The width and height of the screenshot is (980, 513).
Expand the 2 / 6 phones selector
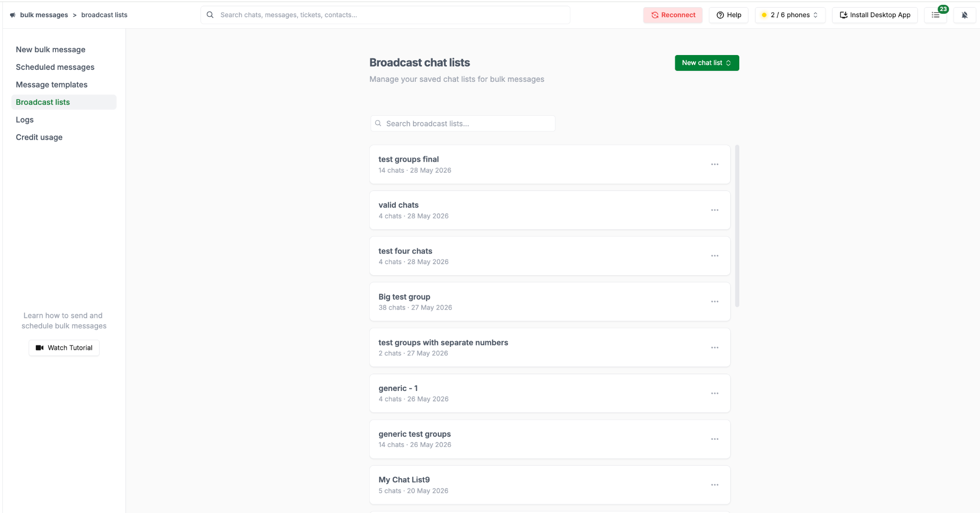click(x=790, y=15)
